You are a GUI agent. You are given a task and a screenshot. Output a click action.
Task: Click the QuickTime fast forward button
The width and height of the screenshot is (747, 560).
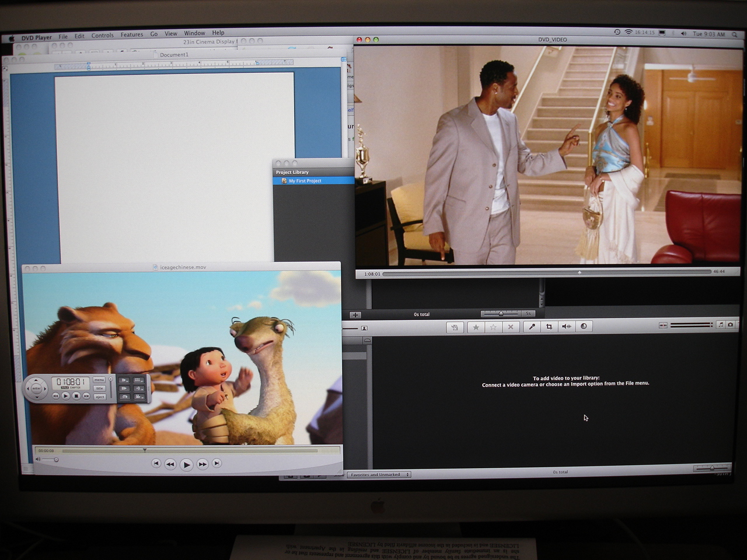[x=203, y=464]
